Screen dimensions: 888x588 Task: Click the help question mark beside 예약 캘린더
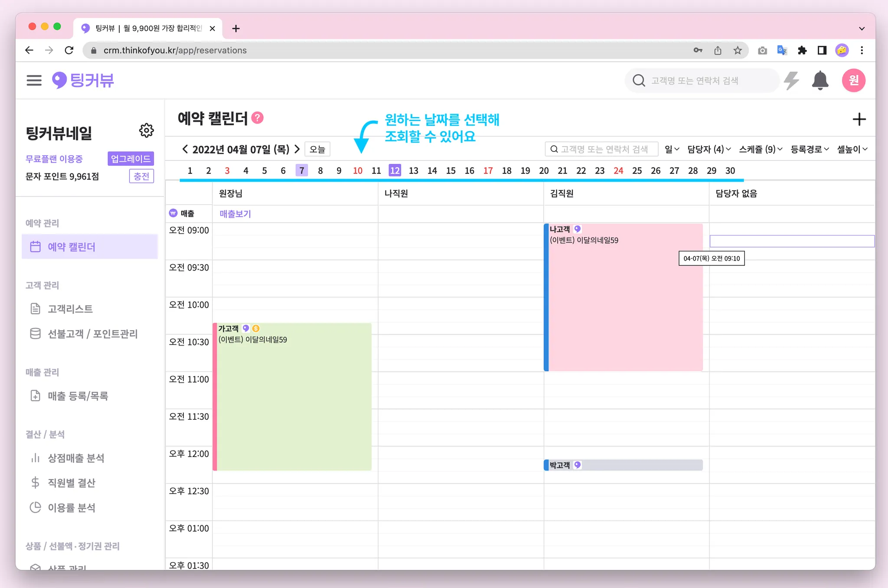coord(258,118)
